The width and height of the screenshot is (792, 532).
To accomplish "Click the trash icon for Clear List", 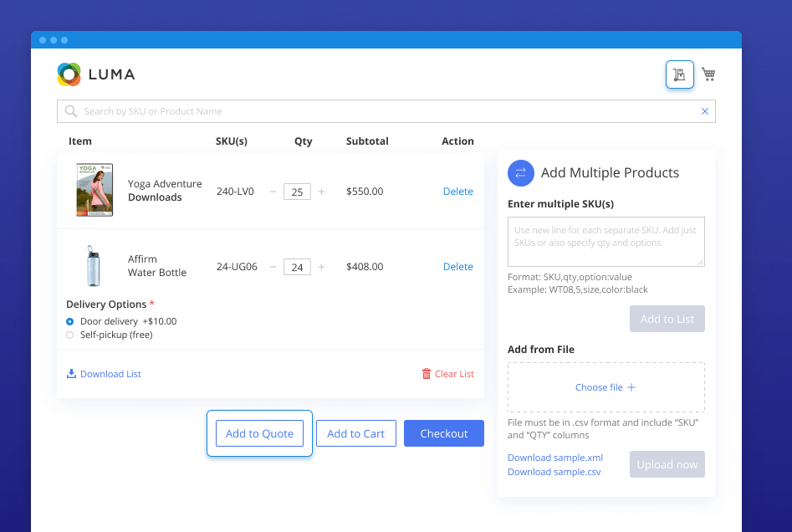I will (427, 374).
